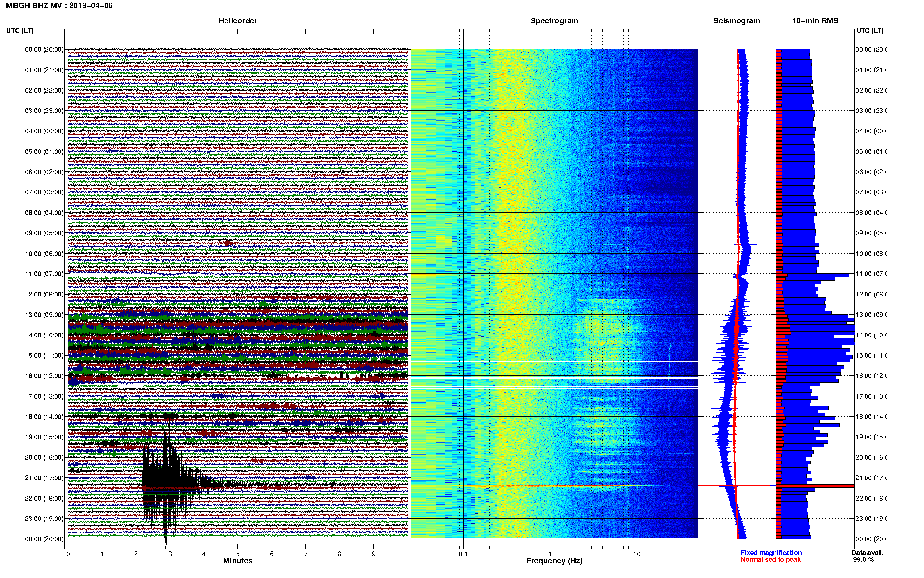The width and height of the screenshot is (924, 578).
Task: Click the left '21:00 (17:00)' time label
Action: (44, 478)
